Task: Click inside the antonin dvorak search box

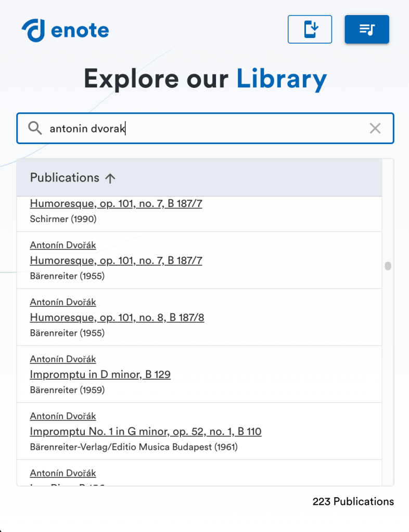Action: pos(208,128)
